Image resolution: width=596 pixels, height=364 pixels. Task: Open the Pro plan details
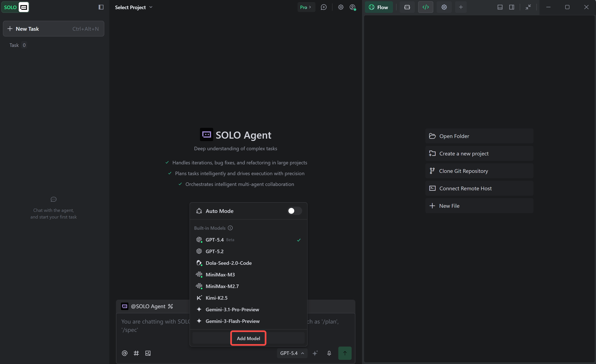306,7
